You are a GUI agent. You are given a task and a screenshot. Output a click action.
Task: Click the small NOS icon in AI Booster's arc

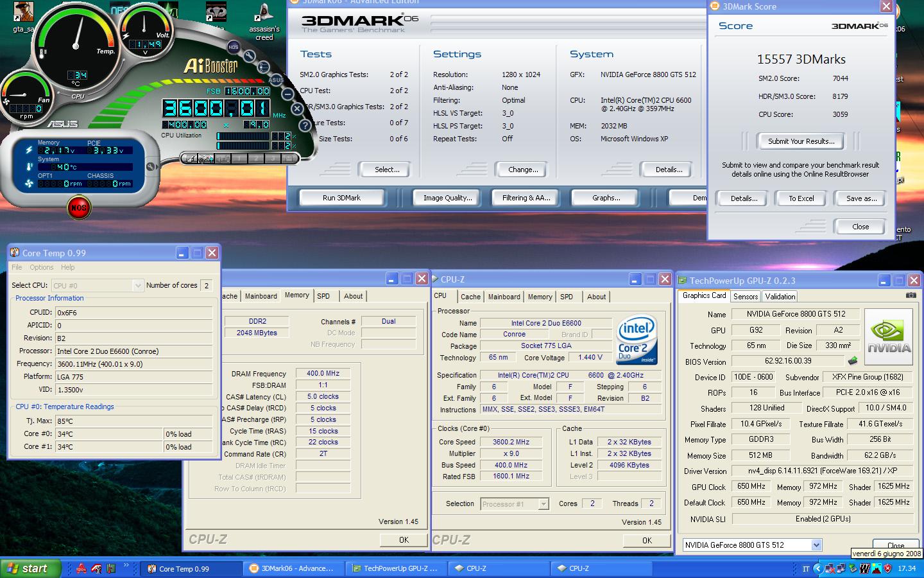pos(234,48)
